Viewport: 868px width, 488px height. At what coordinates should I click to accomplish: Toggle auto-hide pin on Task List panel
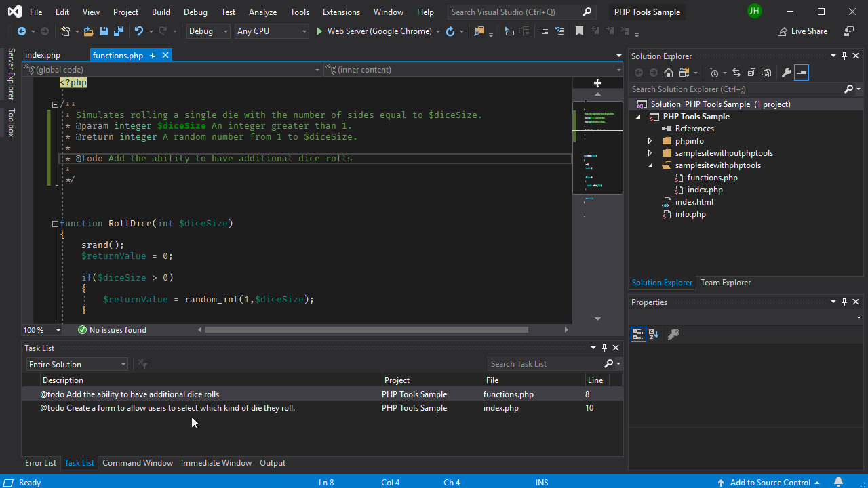604,348
